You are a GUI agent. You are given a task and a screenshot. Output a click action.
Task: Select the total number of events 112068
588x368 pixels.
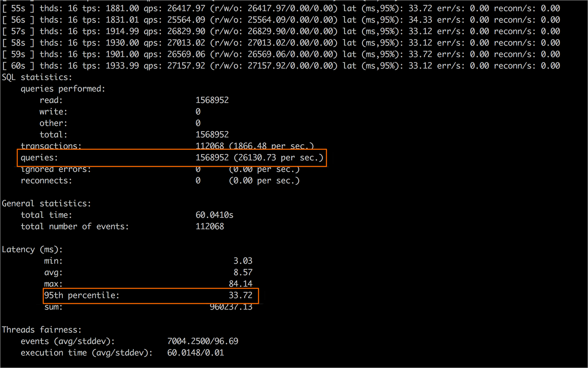(210, 226)
